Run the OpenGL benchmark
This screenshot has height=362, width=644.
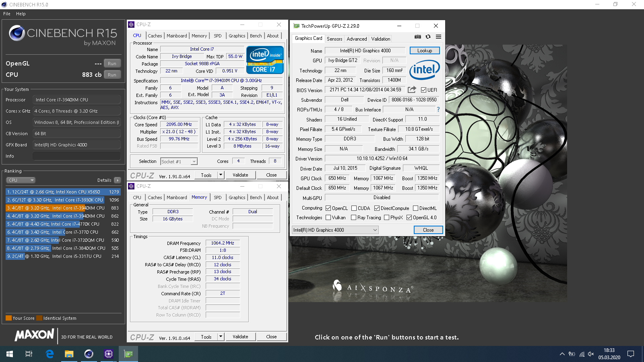pos(112,64)
